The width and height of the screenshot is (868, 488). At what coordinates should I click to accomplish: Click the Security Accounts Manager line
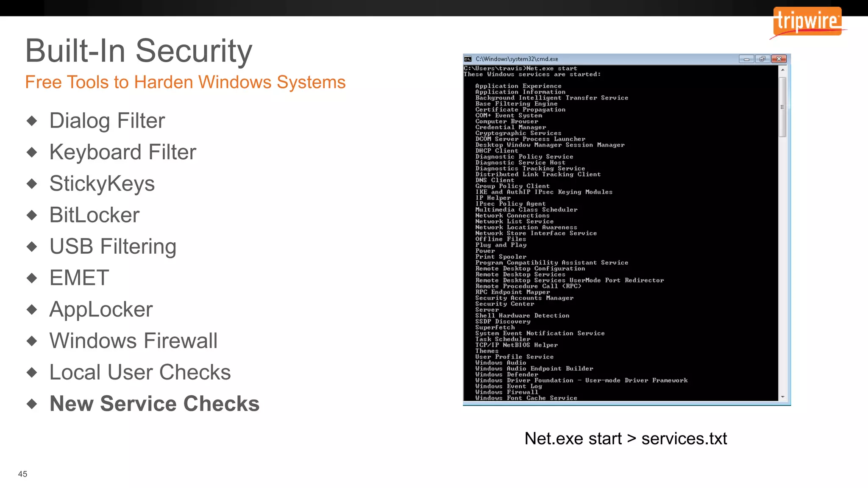[x=524, y=298]
